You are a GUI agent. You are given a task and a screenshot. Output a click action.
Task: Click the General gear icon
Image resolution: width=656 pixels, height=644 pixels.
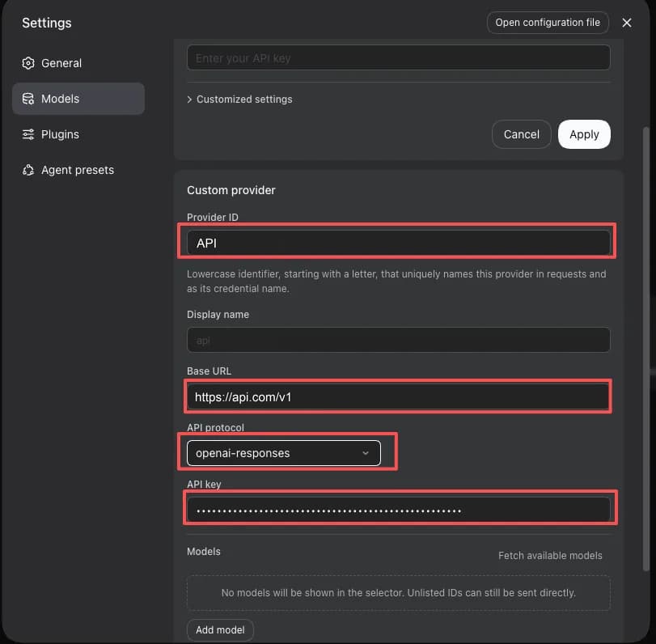pyautogui.click(x=28, y=63)
